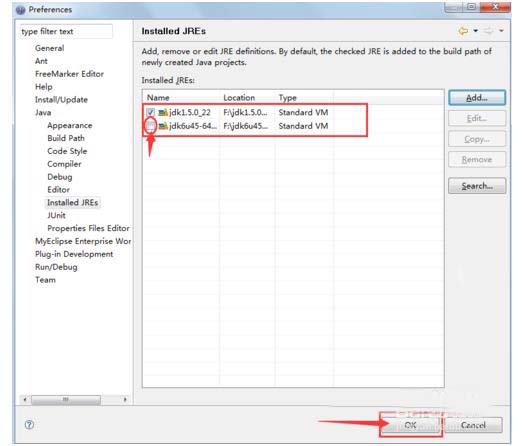Click the jdk6u45-64 JRE library icon
Viewport: 522px width, 446px height.
163,126
